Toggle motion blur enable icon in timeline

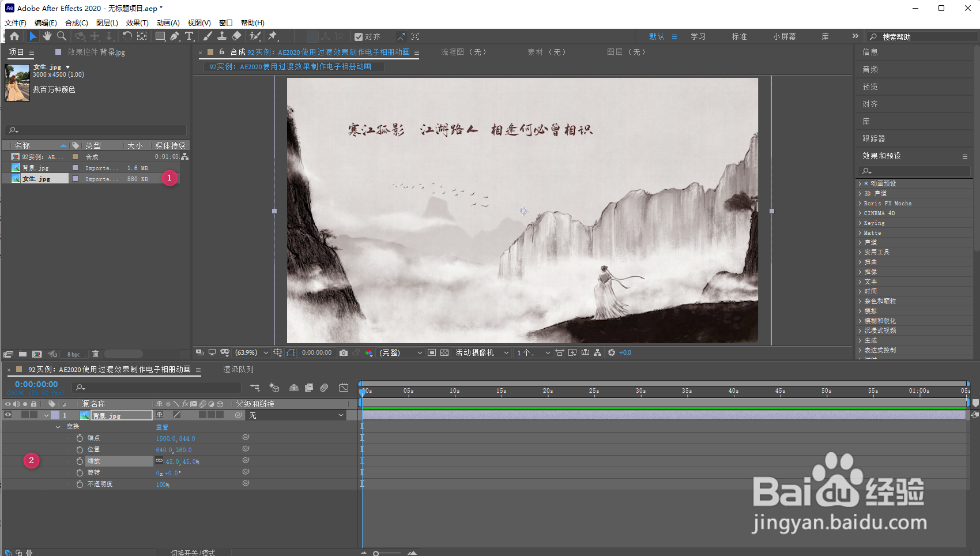point(324,388)
